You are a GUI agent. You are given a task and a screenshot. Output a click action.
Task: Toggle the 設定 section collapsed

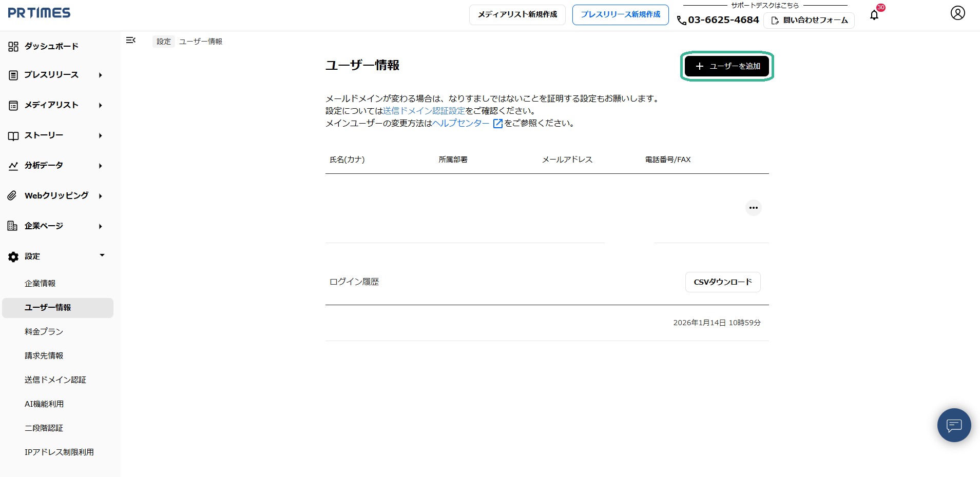pyautogui.click(x=102, y=255)
